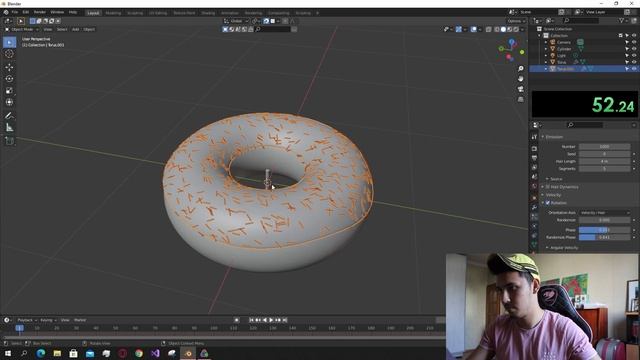Open the Object Mode dropdown
Screen dimensions: 640x360
[22, 29]
